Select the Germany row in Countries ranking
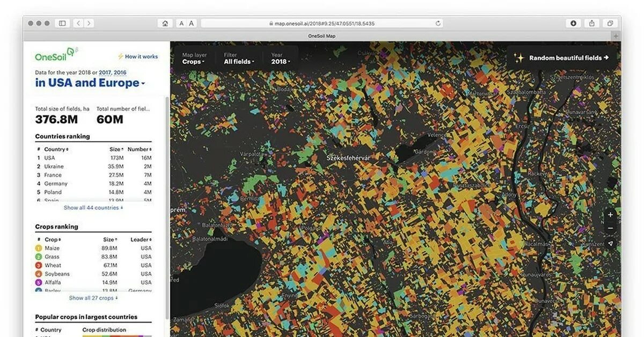 click(93, 184)
